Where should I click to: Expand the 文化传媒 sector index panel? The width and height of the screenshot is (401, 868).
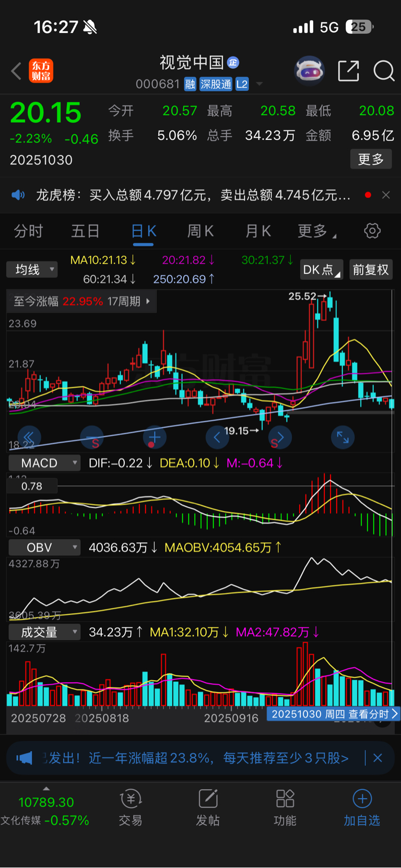pos(45,806)
